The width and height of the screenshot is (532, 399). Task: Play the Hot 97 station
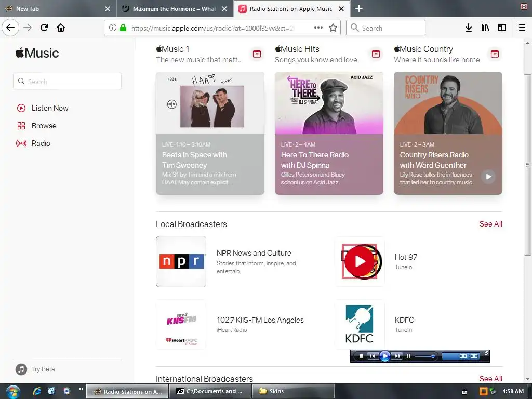[360, 262]
